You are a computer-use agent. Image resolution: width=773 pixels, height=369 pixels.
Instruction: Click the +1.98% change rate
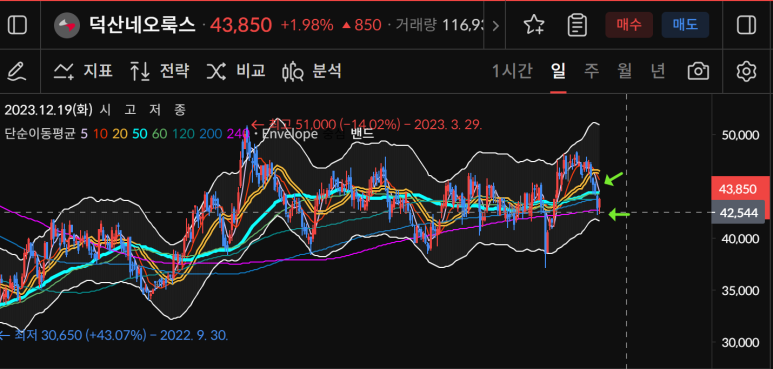click(x=307, y=25)
